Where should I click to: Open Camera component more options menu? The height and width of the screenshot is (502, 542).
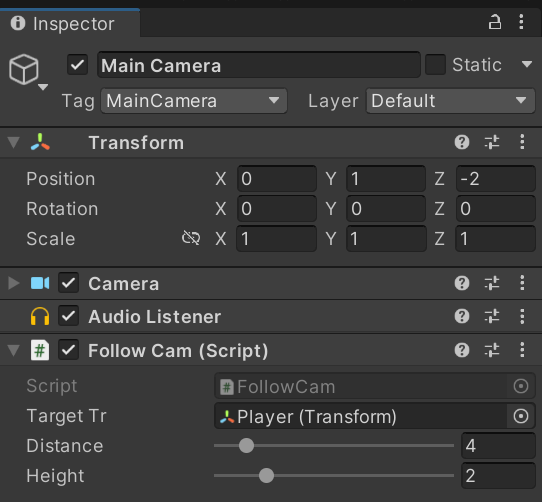(522, 283)
